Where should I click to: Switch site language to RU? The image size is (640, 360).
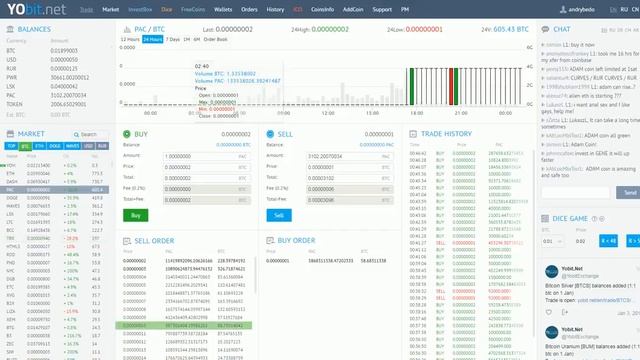click(624, 9)
